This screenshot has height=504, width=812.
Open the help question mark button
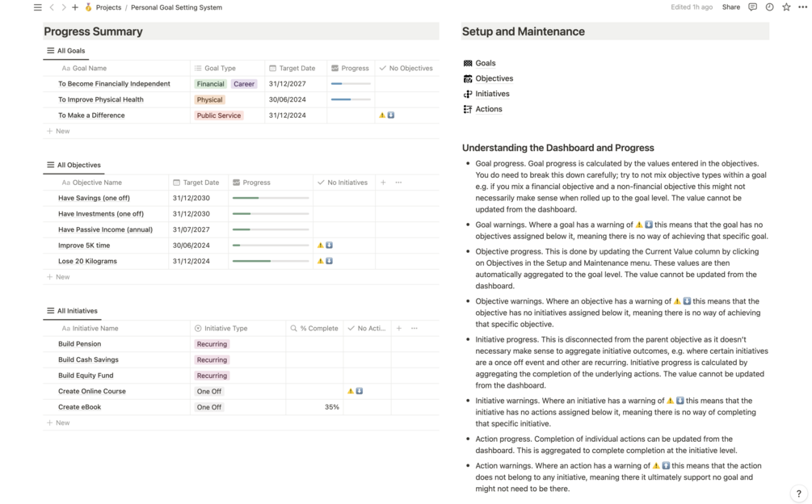point(798,493)
